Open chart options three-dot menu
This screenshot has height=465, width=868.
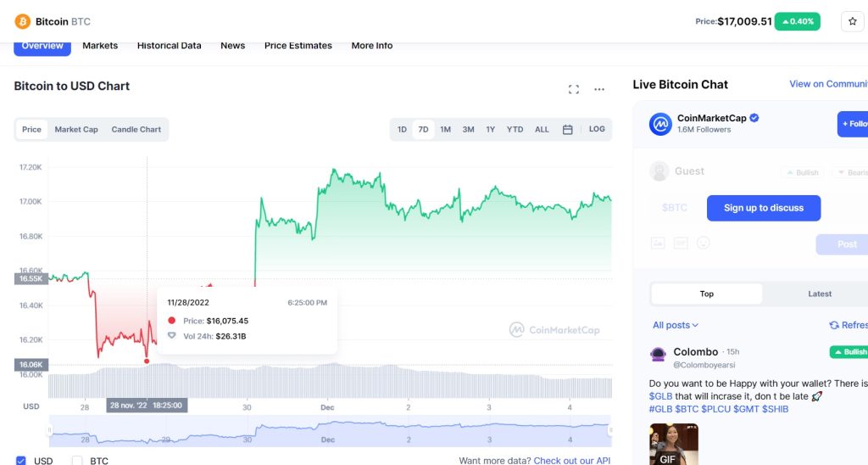(x=599, y=89)
